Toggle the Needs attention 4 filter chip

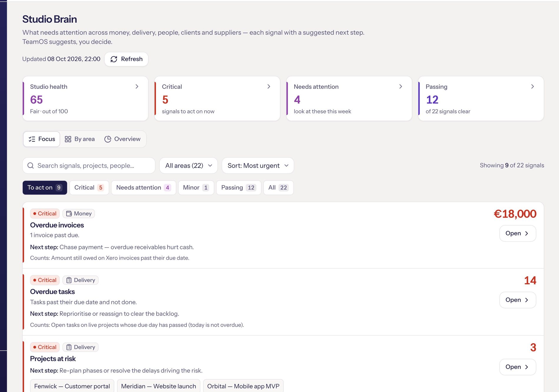(x=144, y=188)
